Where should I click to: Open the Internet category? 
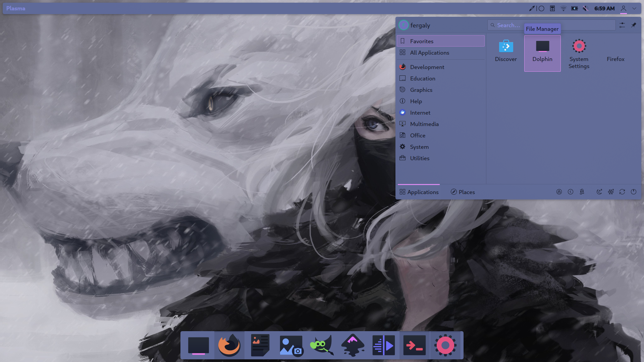[x=441, y=113]
